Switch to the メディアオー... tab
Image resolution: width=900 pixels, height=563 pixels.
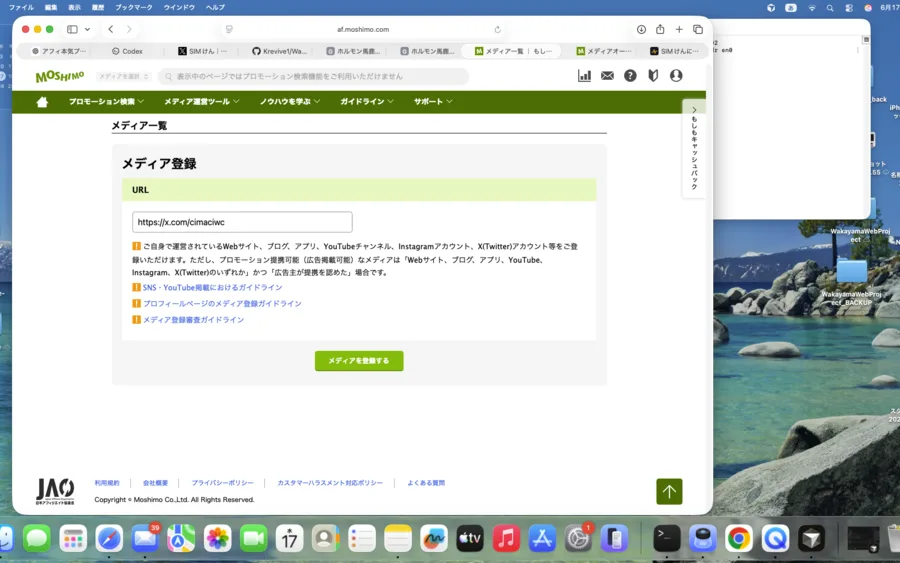(x=604, y=51)
